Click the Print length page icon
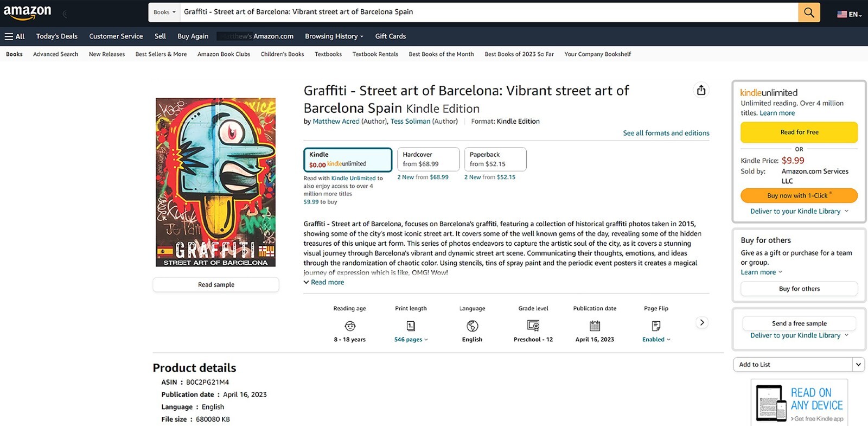Image resolution: width=868 pixels, height=426 pixels. (411, 326)
